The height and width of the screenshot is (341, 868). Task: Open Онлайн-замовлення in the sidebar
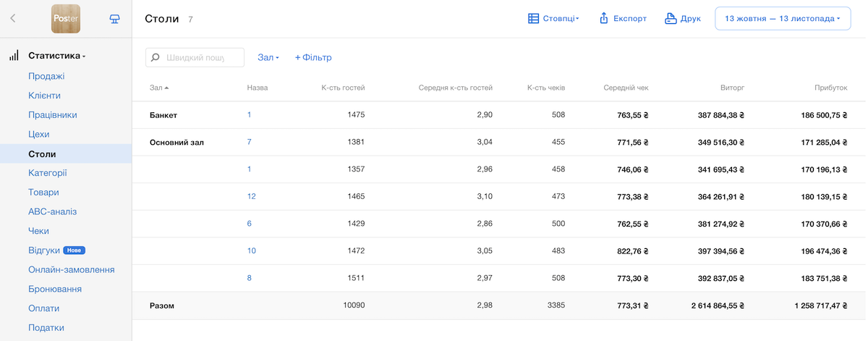[x=72, y=270]
